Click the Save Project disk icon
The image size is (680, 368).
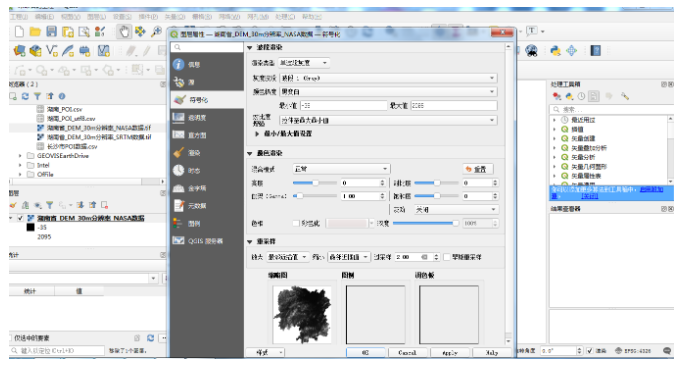pyautogui.click(x=52, y=32)
